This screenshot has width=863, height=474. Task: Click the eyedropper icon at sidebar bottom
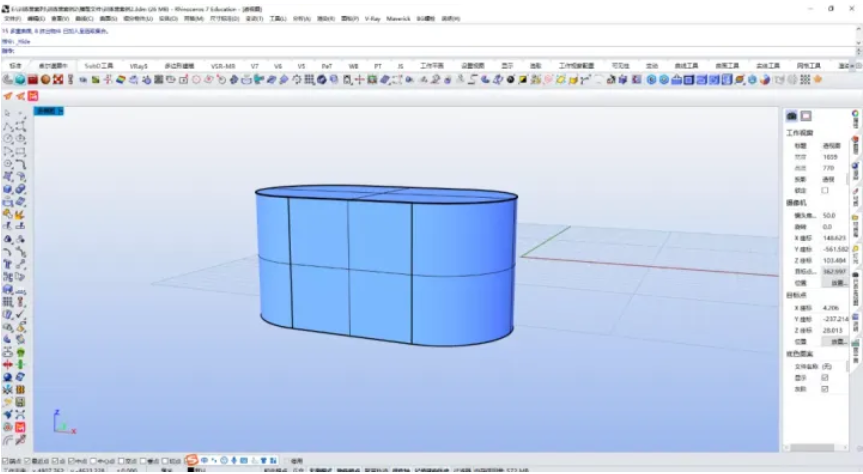20,440
